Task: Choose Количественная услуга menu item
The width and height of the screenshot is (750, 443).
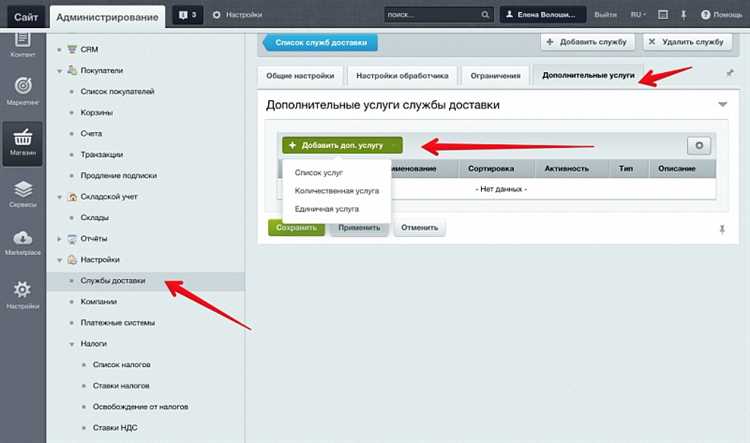Action: [x=337, y=191]
